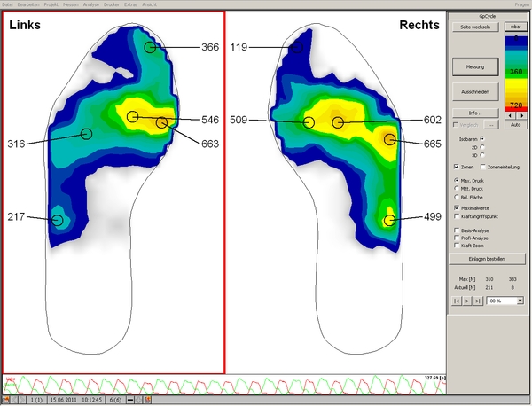Select Mitt. Druck radio option
The width and height of the screenshot is (532, 406).
(x=456, y=187)
